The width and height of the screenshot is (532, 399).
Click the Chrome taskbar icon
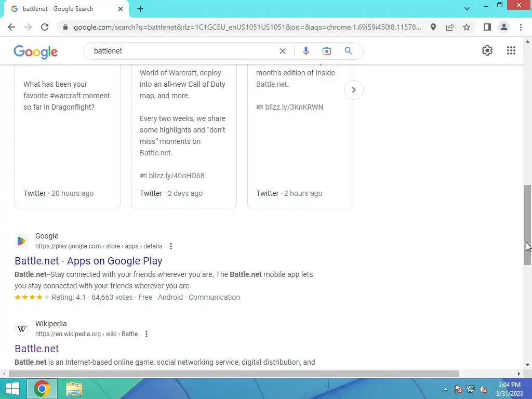coord(42,389)
